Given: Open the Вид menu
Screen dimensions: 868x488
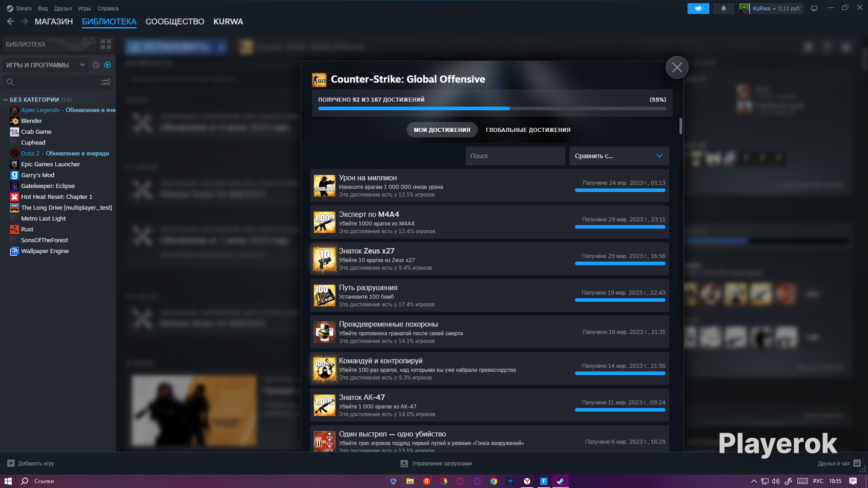Looking at the screenshot, I should point(43,8).
